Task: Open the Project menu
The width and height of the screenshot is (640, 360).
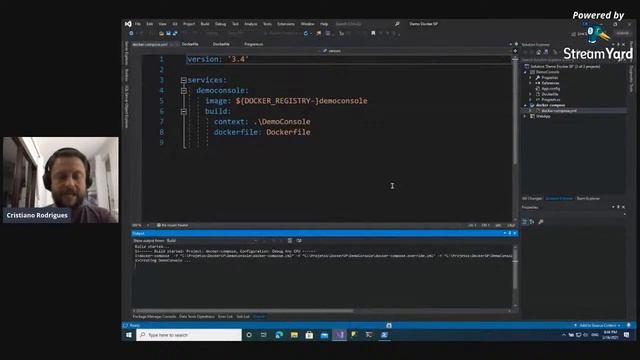Action: pos(189,24)
